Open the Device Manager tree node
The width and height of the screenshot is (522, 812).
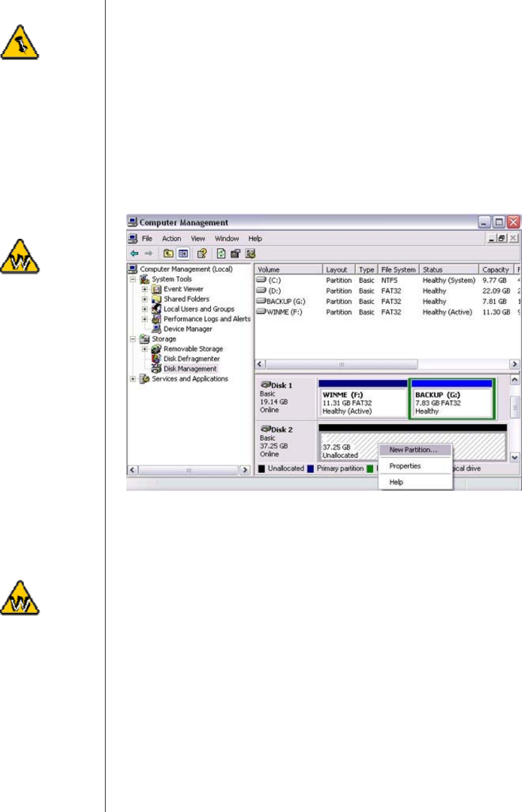pos(187,329)
